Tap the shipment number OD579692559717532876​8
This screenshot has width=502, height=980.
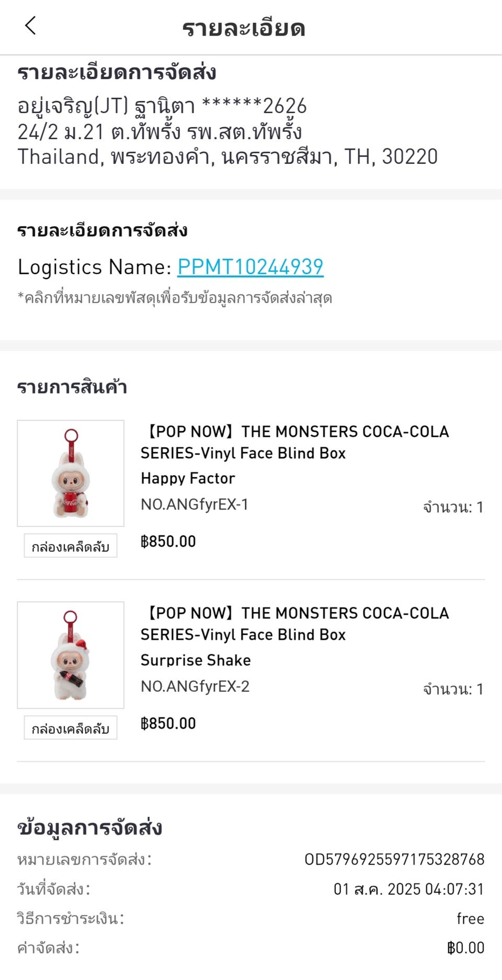tap(394, 859)
